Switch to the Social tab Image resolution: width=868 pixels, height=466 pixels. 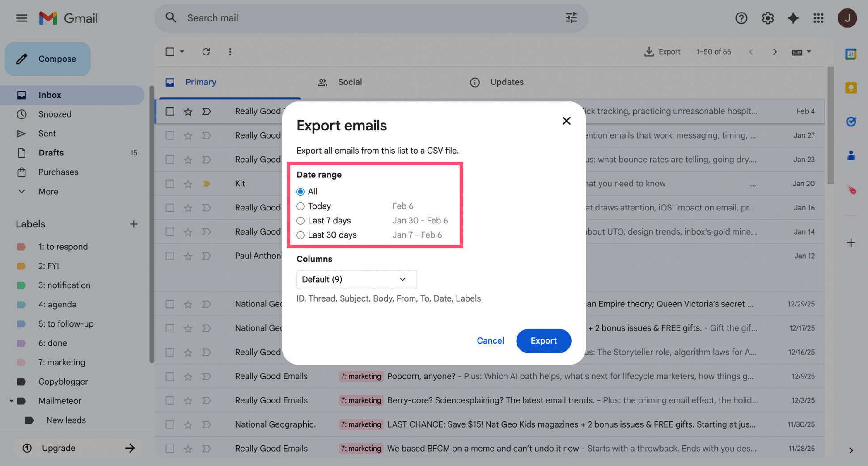(350, 82)
